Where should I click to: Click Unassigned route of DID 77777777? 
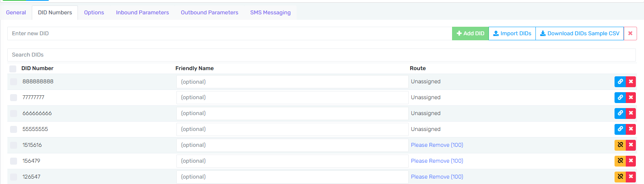click(426, 97)
